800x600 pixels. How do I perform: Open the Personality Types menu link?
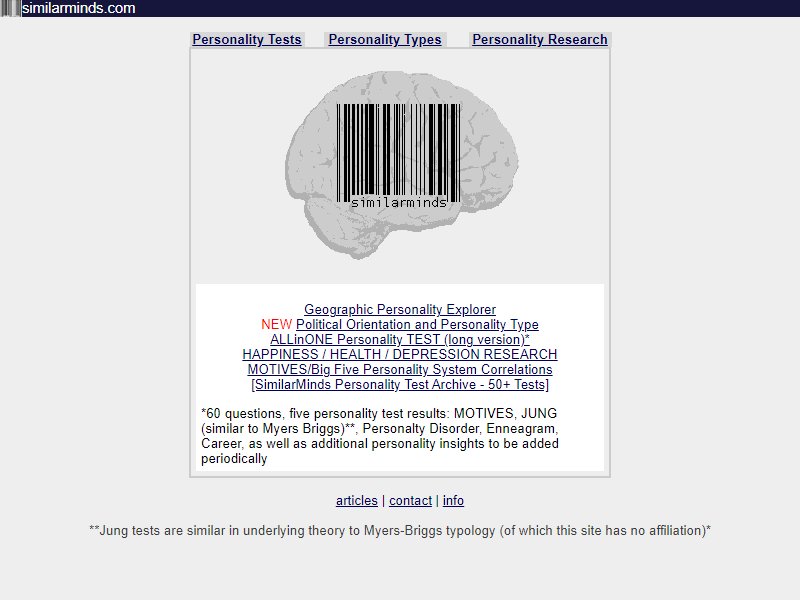tap(385, 39)
